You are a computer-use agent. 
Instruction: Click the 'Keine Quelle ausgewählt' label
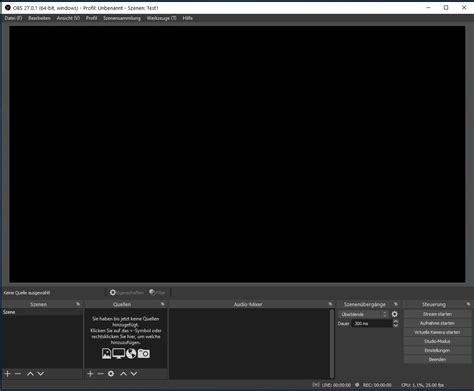tap(27, 293)
